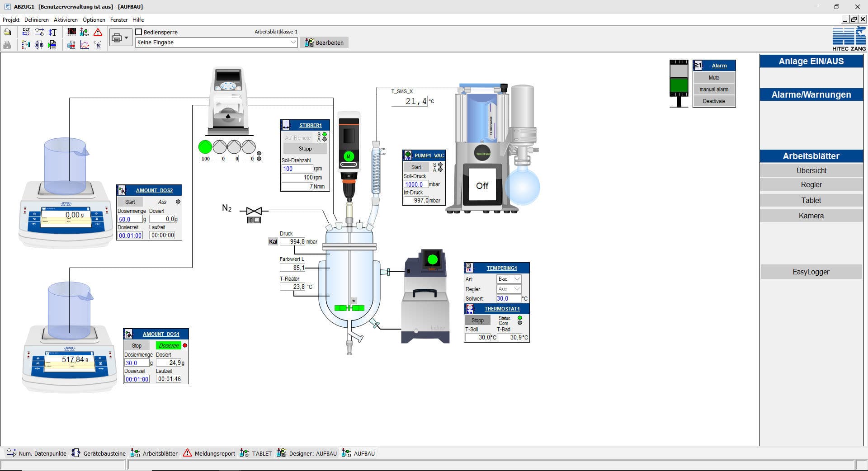The height and width of the screenshot is (471, 868).
Task: Enable the Bediensperre checkbox
Action: pos(139,32)
